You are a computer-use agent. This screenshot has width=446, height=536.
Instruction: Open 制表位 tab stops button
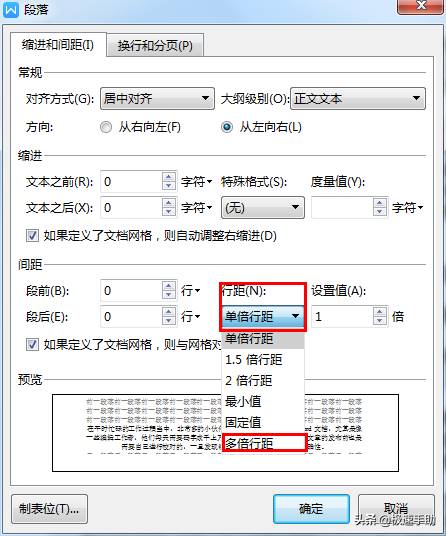tap(49, 509)
